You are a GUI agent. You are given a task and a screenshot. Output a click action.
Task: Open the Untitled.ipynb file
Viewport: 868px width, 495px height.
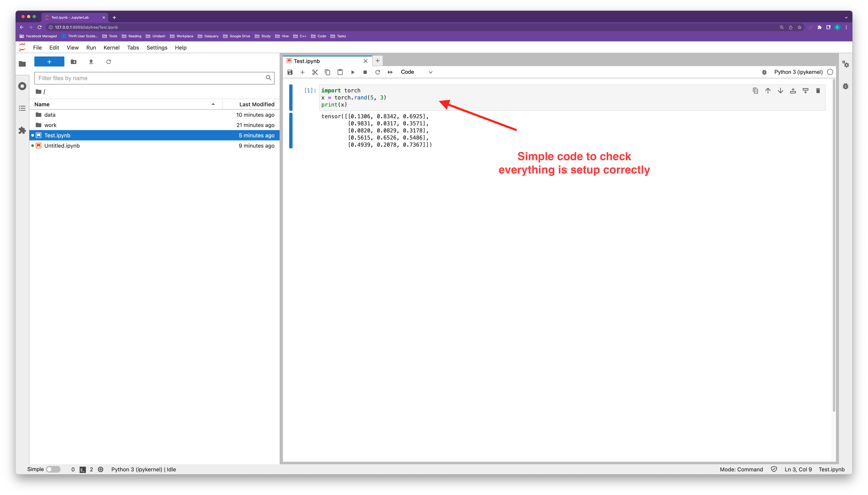pyautogui.click(x=62, y=146)
